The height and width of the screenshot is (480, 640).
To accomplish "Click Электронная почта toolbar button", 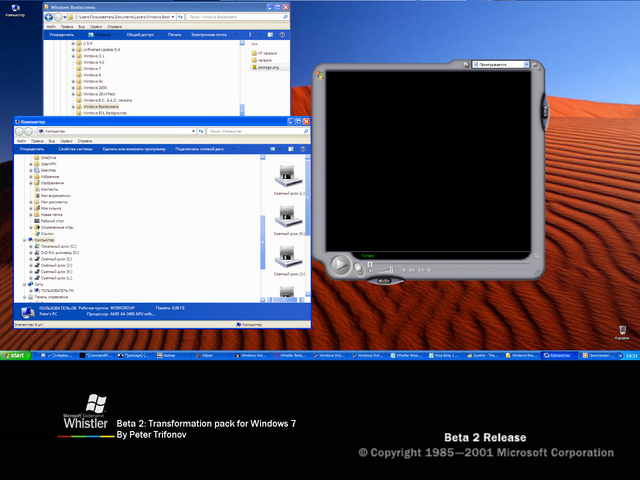I will click(x=209, y=35).
